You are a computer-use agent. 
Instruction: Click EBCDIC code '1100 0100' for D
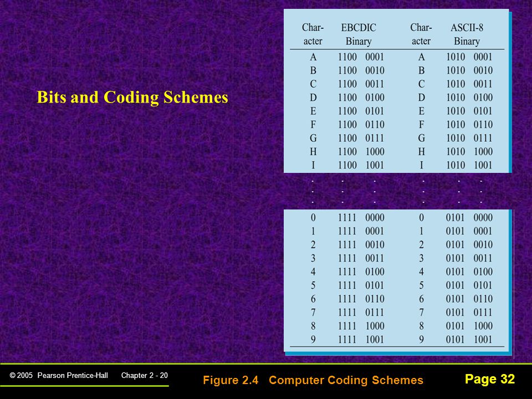point(361,98)
